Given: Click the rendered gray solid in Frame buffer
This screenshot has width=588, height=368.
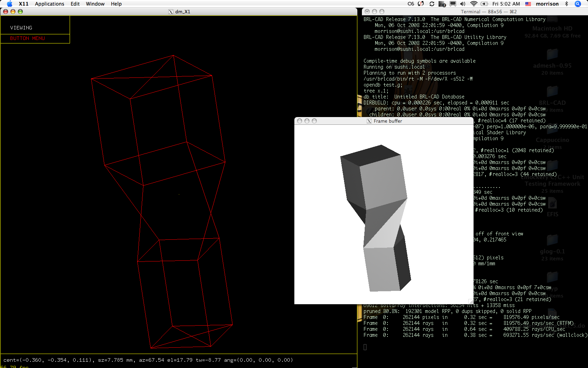Looking at the screenshot, I should [375, 218].
